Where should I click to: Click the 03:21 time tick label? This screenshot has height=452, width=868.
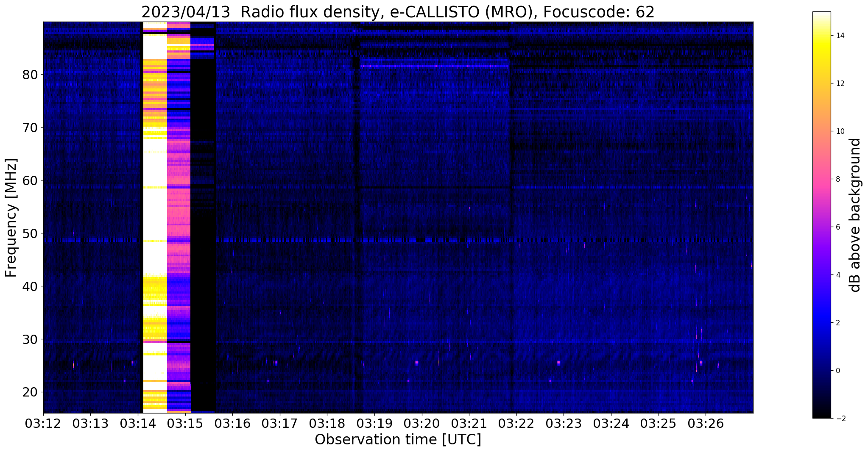[469, 424]
